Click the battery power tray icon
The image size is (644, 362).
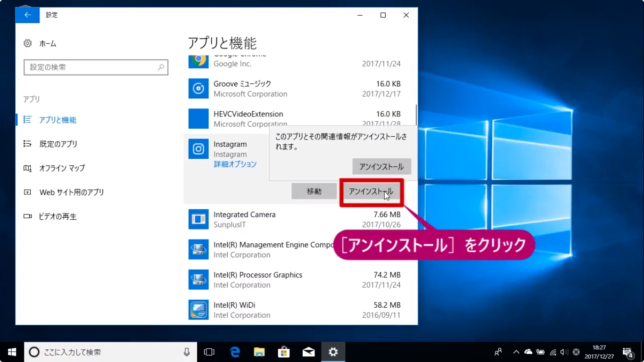pyautogui.click(x=541, y=352)
